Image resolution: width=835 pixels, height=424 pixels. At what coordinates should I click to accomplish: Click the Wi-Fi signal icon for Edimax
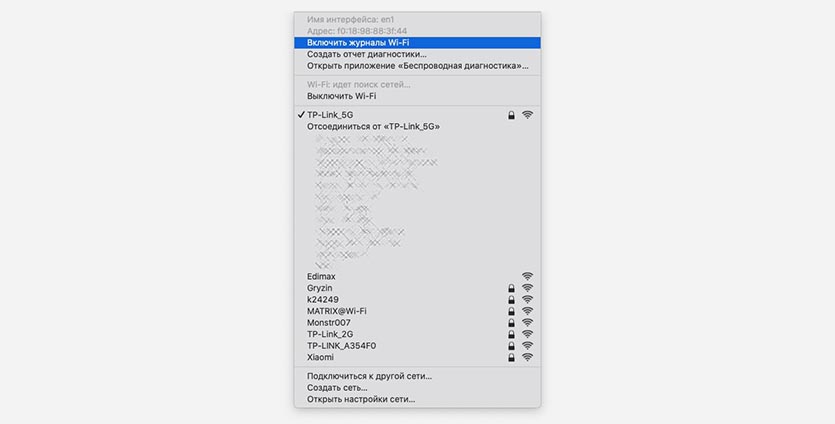(527, 276)
